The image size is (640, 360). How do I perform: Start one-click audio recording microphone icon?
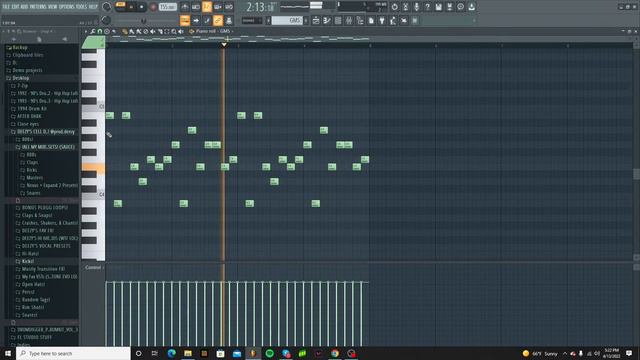(x=416, y=7)
